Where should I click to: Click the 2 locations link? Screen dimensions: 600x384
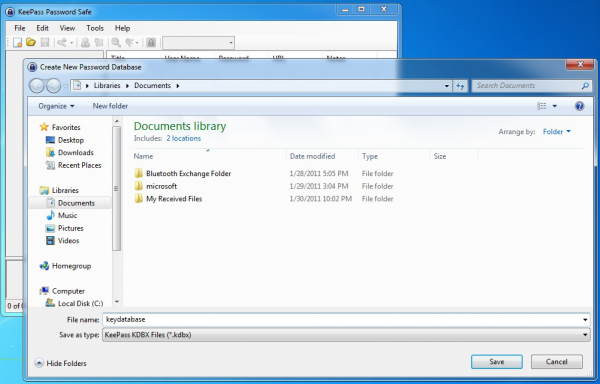coord(183,138)
